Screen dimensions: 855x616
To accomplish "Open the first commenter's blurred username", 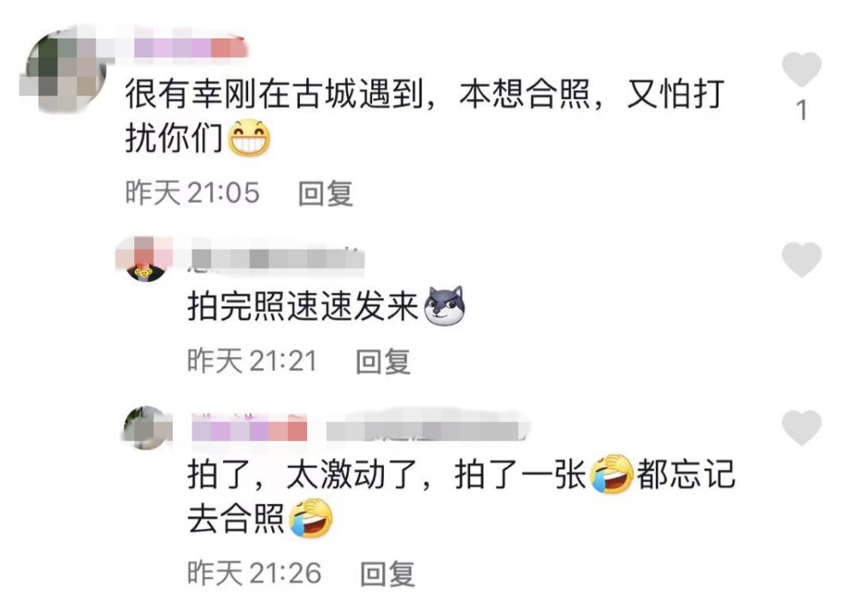I will pos(191,47).
